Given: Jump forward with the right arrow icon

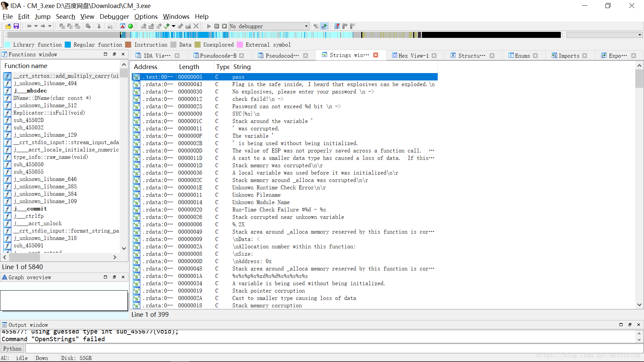Looking at the screenshot, I should pyautogui.click(x=43, y=26).
